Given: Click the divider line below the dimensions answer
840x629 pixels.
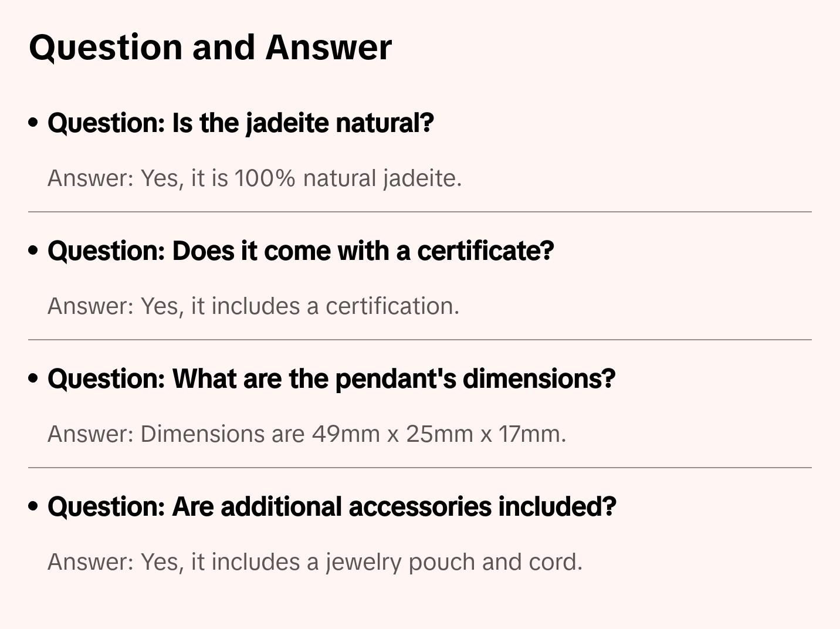Looking at the screenshot, I should (x=420, y=468).
